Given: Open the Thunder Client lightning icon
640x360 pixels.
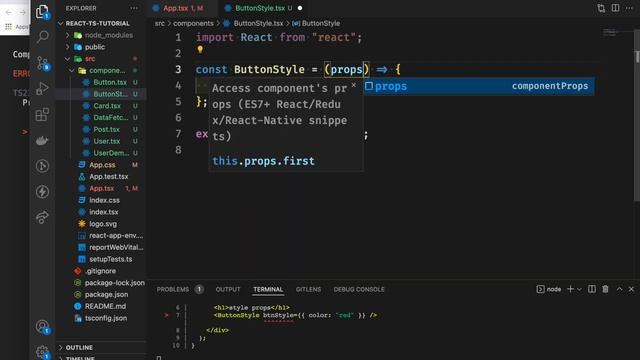Looking at the screenshot, I should 42,192.
